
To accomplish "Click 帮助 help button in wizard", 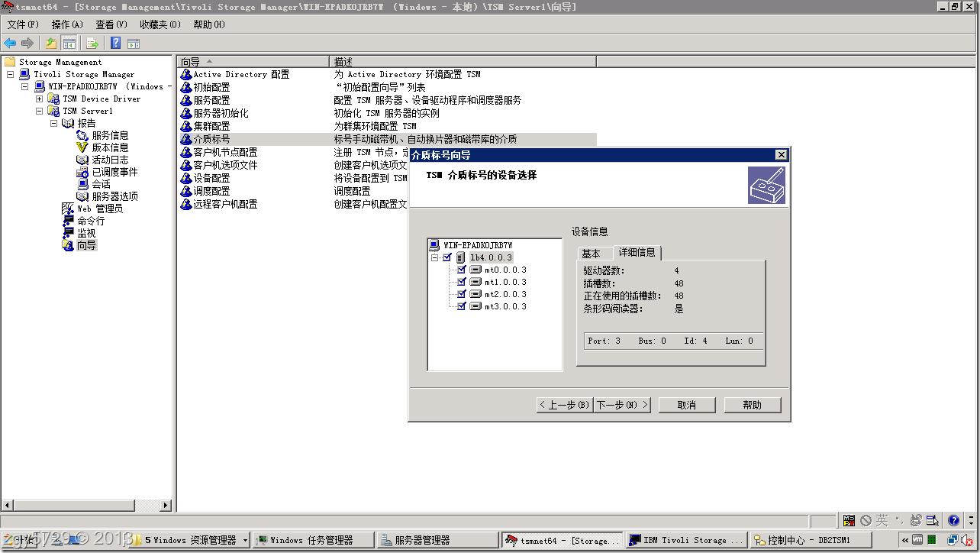I will click(x=753, y=405).
